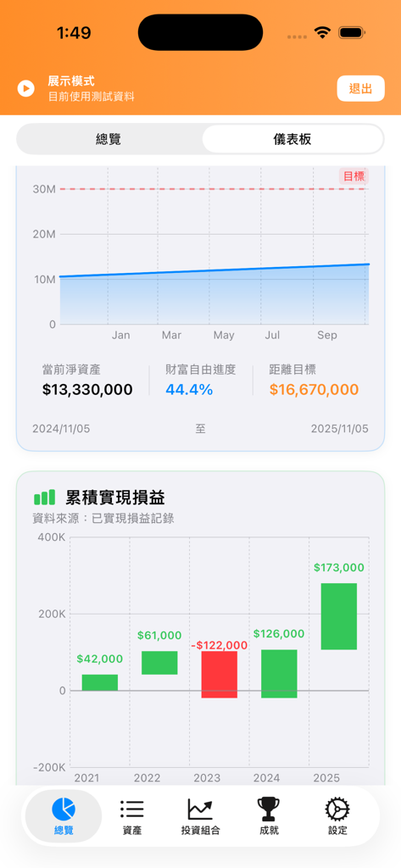Screen dimensions: 401x868
Task: Select the 2021 green bar $42,000
Action: tap(100, 682)
